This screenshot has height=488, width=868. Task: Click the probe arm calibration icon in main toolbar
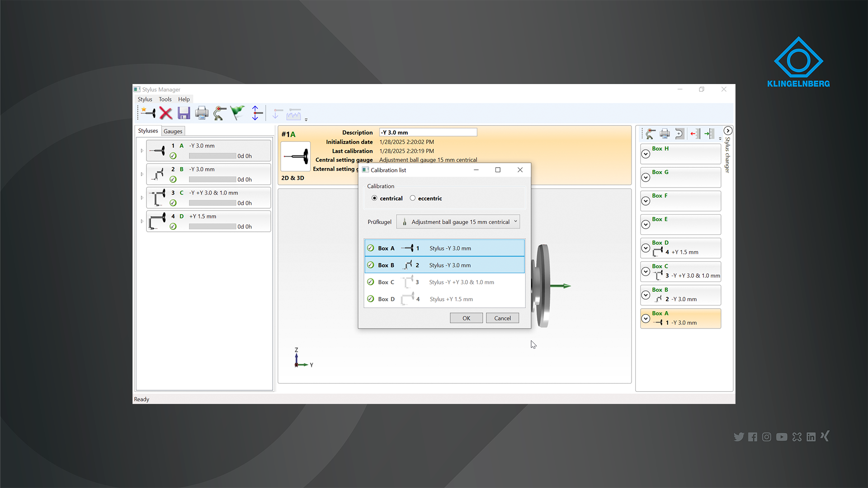[220, 113]
